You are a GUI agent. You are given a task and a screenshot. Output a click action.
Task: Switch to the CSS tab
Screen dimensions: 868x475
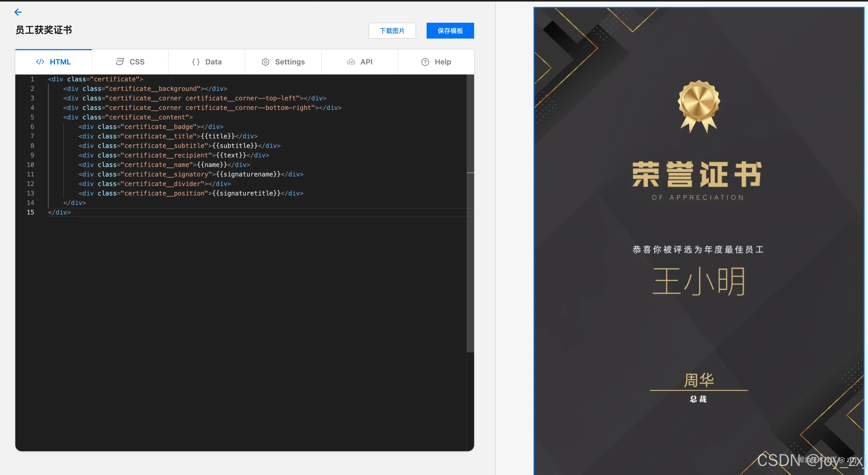coord(130,62)
